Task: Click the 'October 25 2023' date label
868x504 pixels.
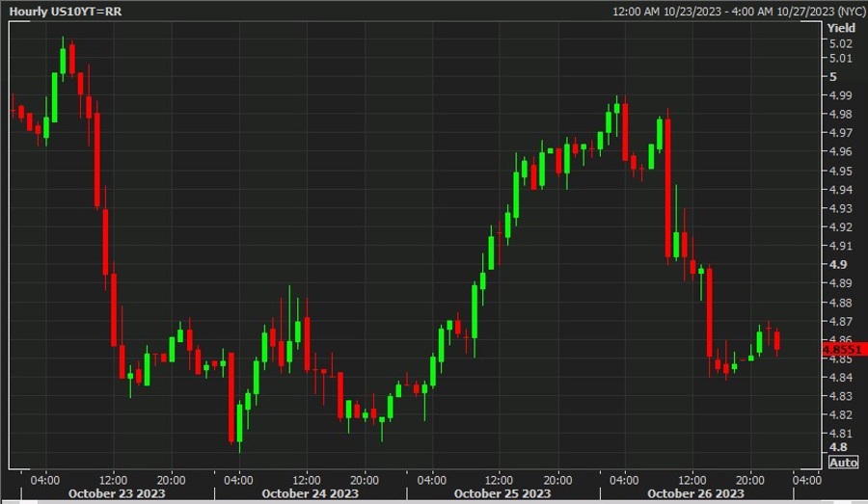Action: pyautogui.click(x=502, y=493)
